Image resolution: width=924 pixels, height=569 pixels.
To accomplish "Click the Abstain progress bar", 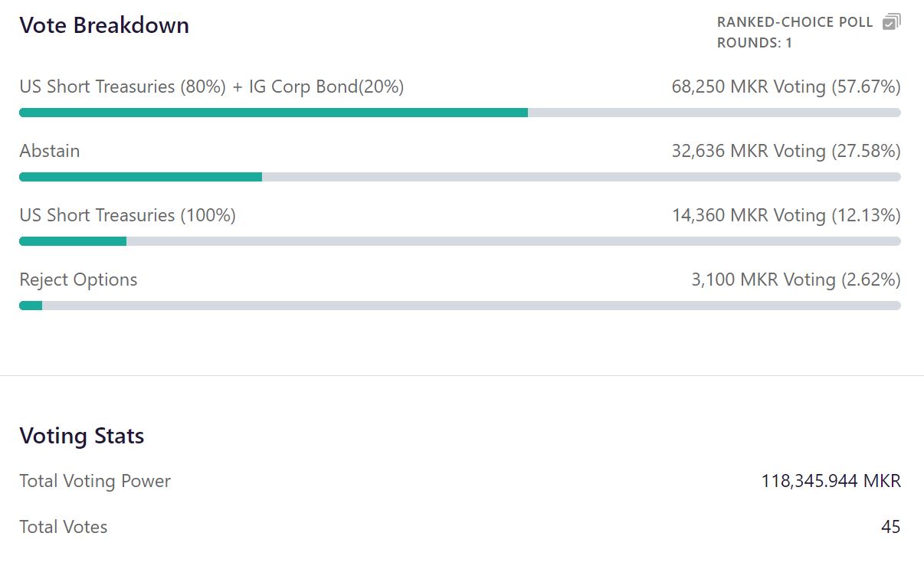I will (140, 176).
